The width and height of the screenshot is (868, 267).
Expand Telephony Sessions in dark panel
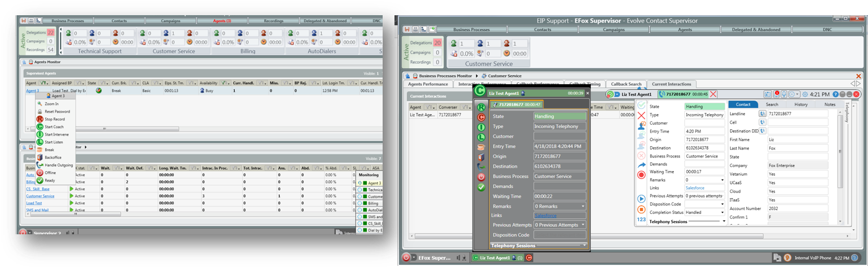pos(586,246)
